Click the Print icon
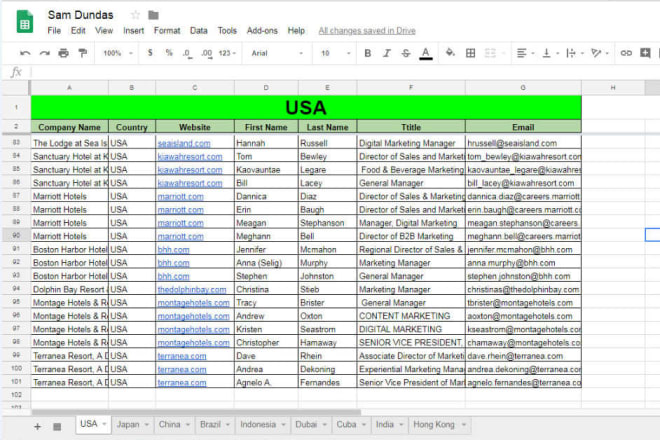660x440 pixels. [x=64, y=53]
